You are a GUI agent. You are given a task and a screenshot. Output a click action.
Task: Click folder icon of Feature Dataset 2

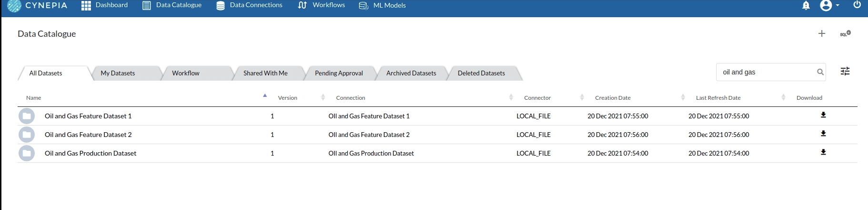coord(27,135)
